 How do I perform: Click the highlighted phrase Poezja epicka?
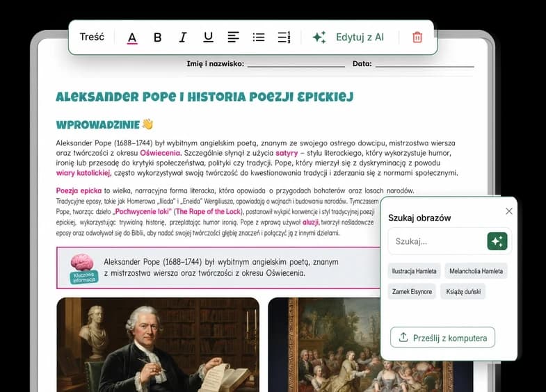(x=79, y=190)
